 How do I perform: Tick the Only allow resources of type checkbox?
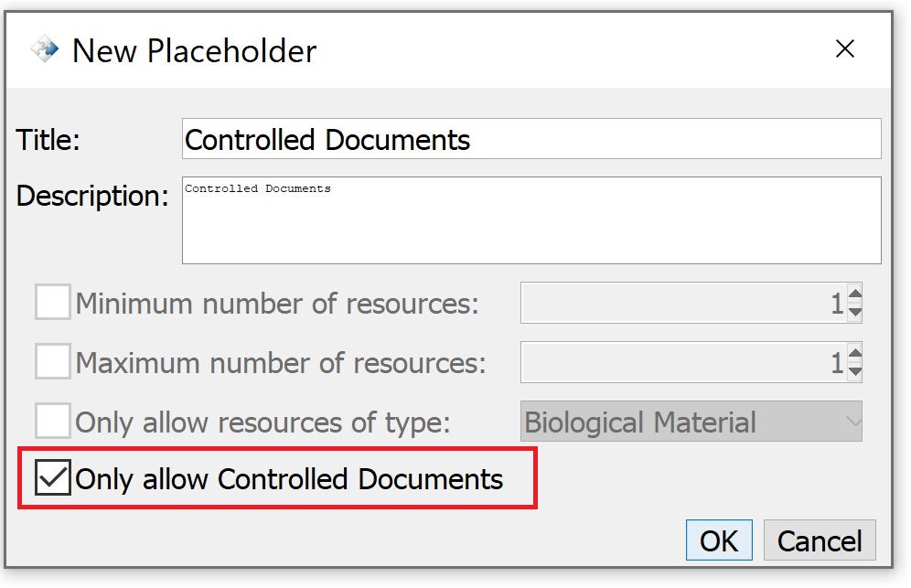point(53,422)
